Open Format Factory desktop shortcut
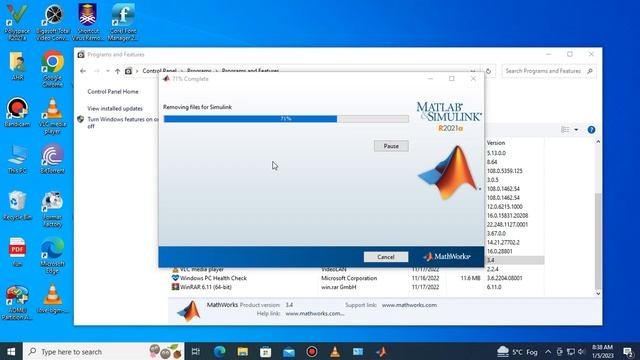This screenshot has width=640, height=360. pos(53,209)
